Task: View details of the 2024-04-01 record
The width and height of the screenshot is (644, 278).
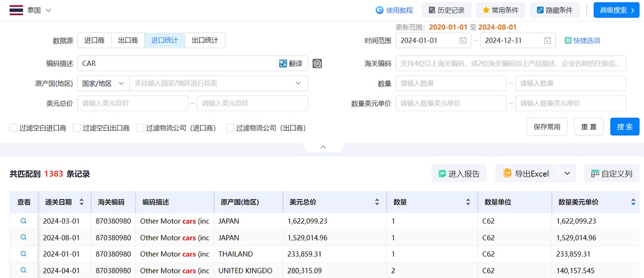Action: click(x=23, y=271)
